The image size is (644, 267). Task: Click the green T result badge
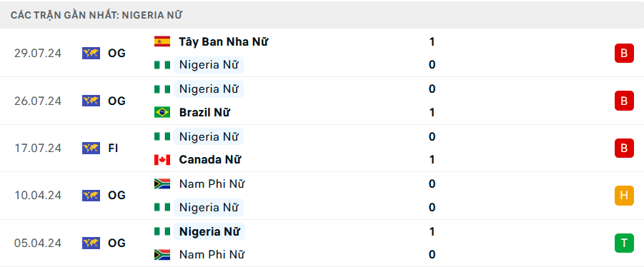[624, 243]
